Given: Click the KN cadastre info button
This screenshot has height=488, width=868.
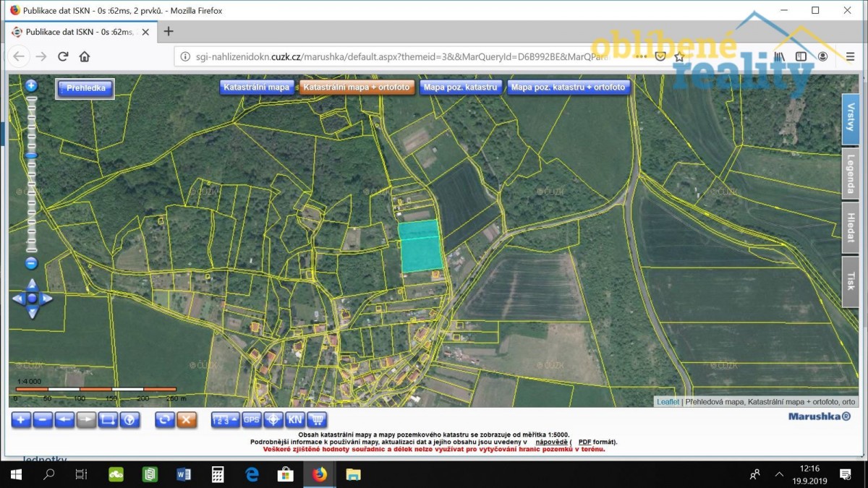Looking at the screenshot, I should point(294,419).
